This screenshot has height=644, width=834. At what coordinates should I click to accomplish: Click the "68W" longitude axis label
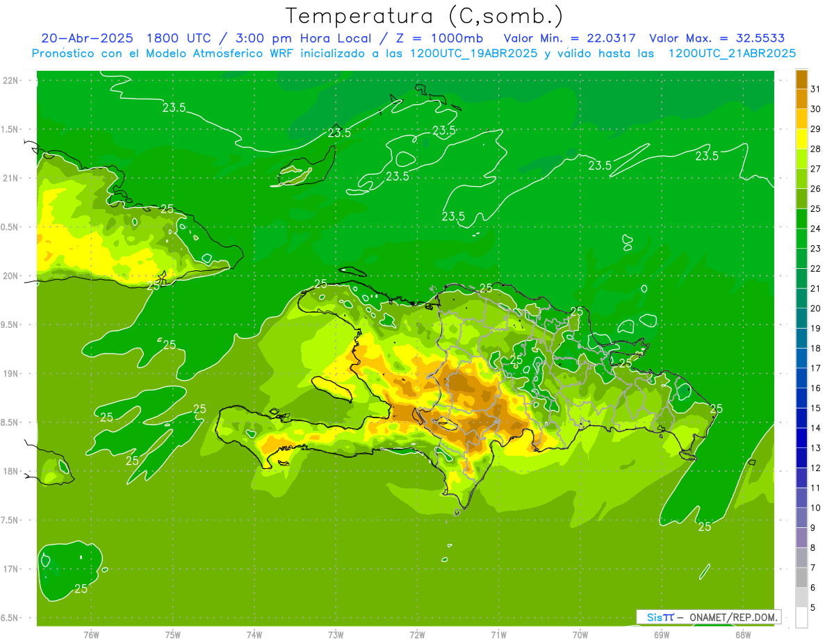click(x=742, y=634)
